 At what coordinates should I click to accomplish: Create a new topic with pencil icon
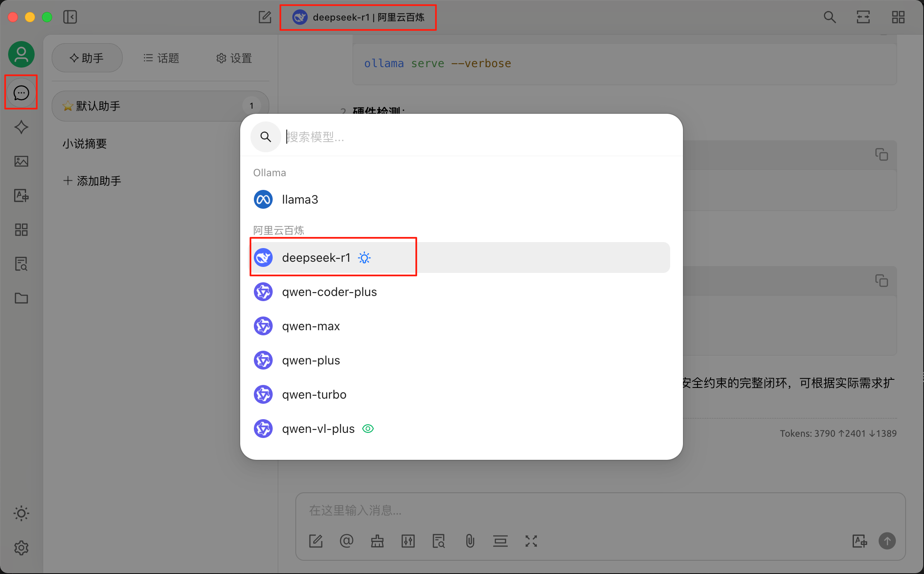pos(265,17)
